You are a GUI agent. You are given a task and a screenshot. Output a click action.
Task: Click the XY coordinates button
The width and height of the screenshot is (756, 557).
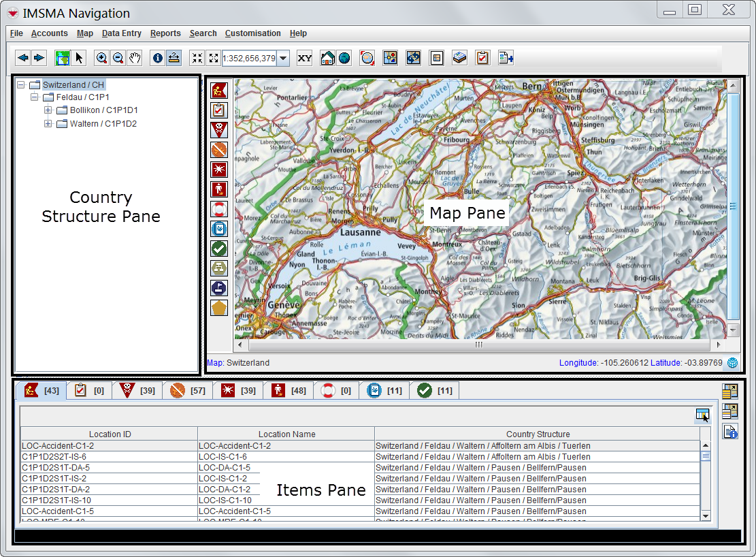coord(305,58)
